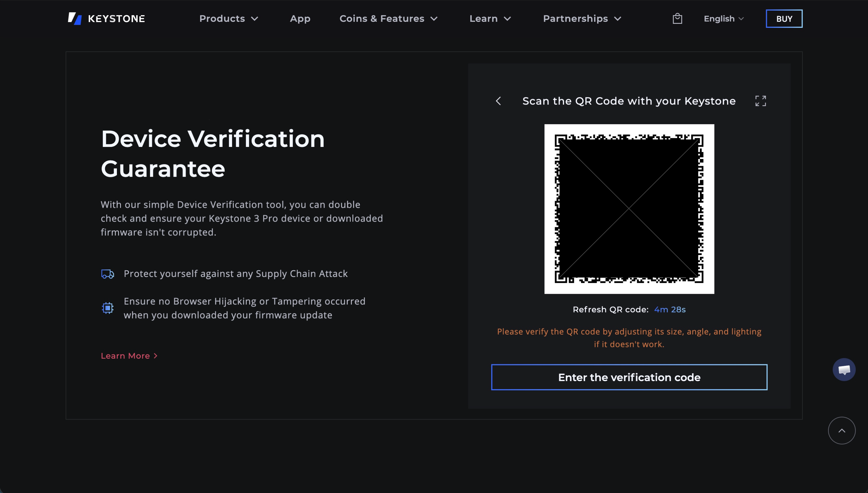
Task: Click the Browser Hijacking or Tampering text
Action: pyautogui.click(x=245, y=308)
